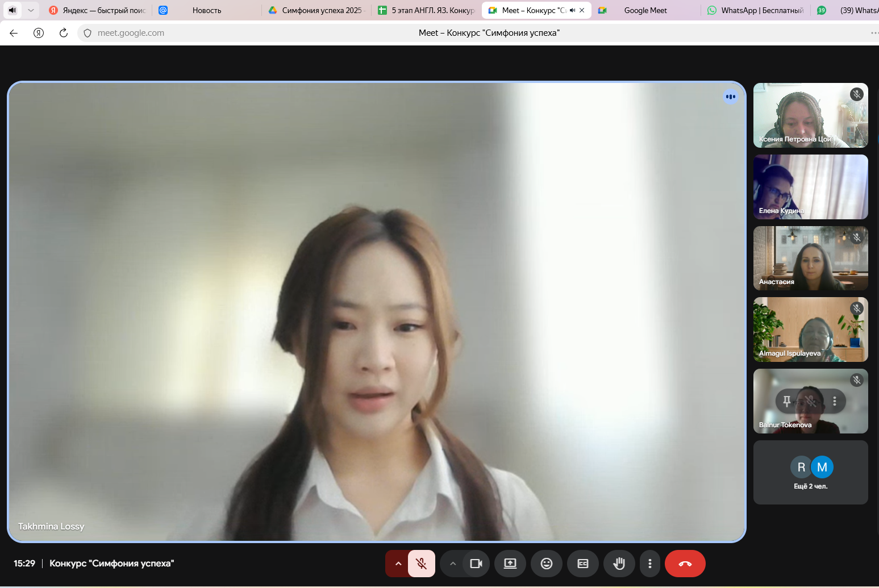Open the three-dot more options menu
This screenshot has width=879, height=588.
pyautogui.click(x=649, y=564)
